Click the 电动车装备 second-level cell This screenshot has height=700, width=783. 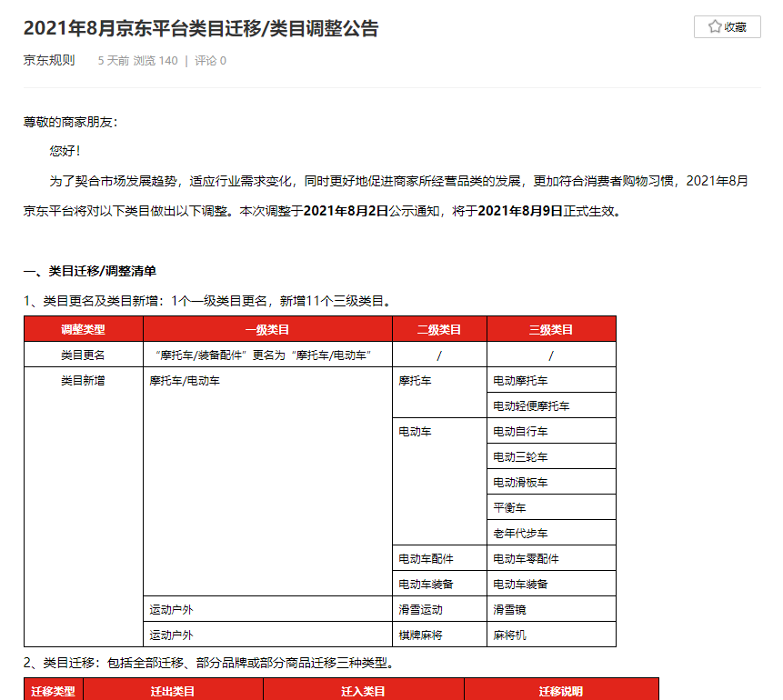pyautogui.click(x=439, y=584)
